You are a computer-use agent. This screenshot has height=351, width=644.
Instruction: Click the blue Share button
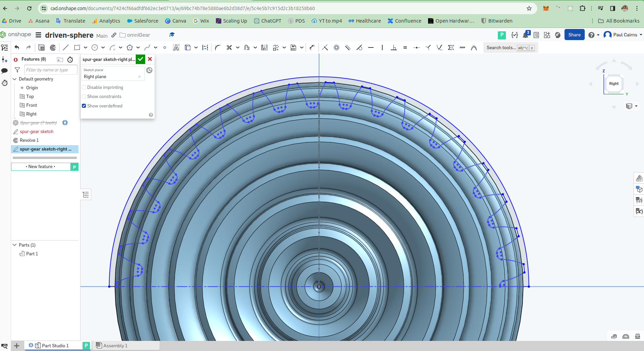pyautogui.click(x=574, y=35)
